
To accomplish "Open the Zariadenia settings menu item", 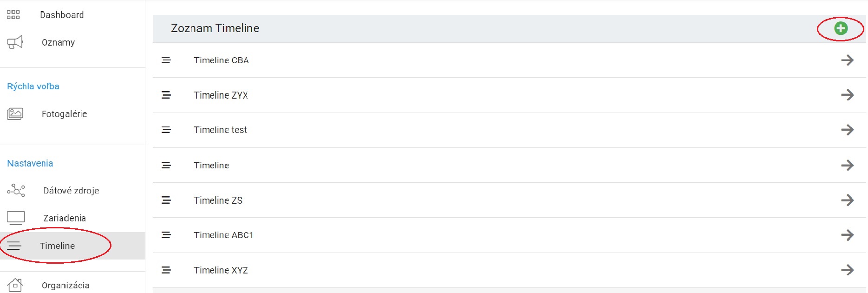I will [x=65, y=218].
